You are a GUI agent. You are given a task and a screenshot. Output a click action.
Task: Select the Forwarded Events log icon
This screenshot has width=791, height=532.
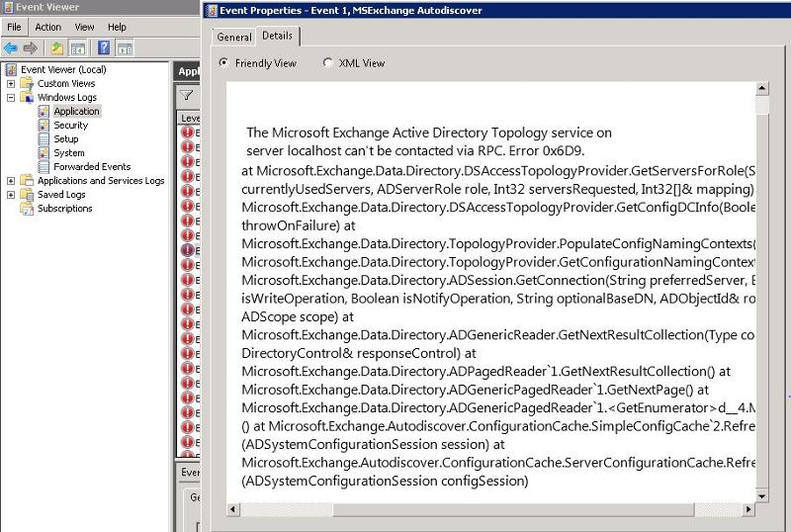click(x=44, y=166)
